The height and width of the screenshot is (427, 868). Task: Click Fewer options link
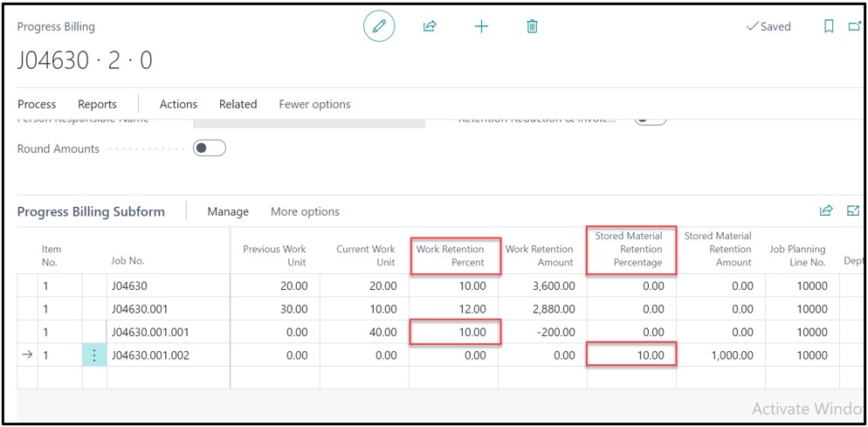click(x=314, y=104)
